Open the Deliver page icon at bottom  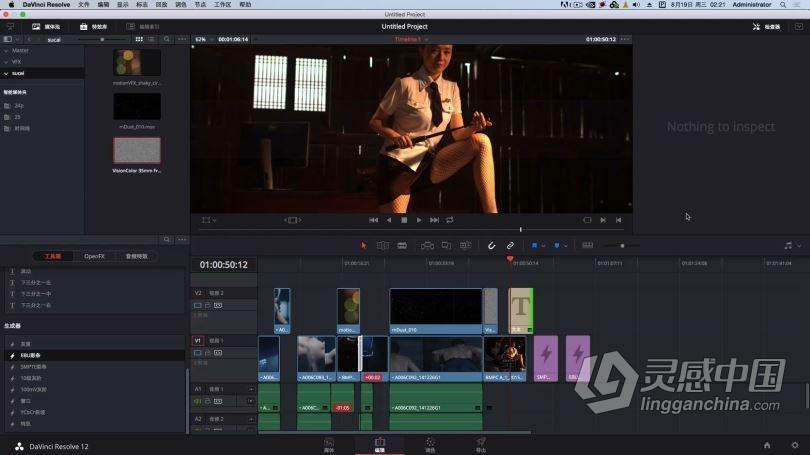click(481, 444)
